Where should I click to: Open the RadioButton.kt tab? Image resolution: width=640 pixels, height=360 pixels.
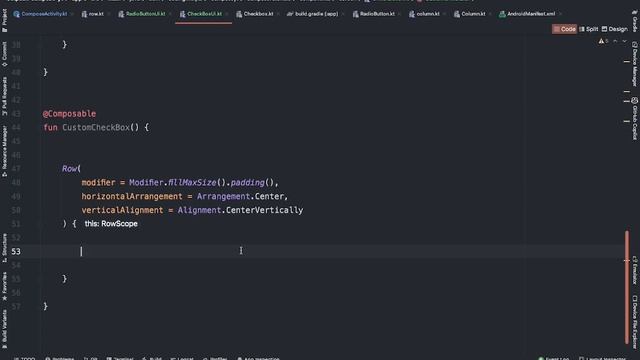pyautogui.click(x=377, y=14)
